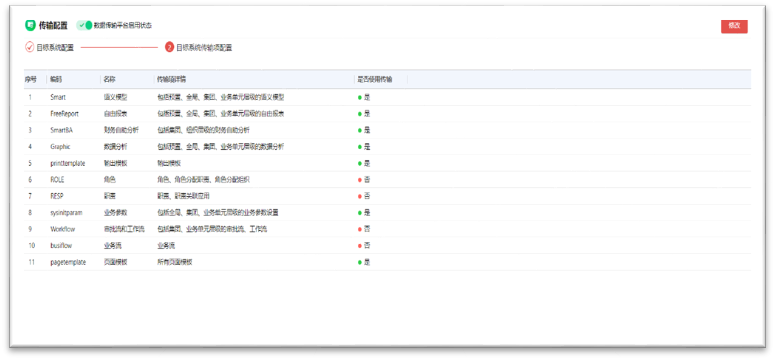Select the SmartBA code cell

[61, 130]
